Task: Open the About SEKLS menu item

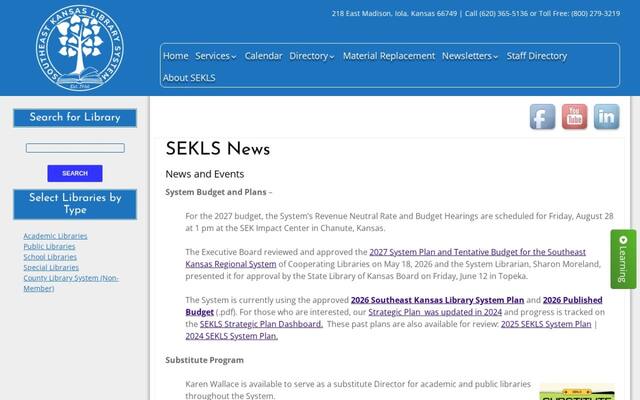Action: click(x=189, y=78)
